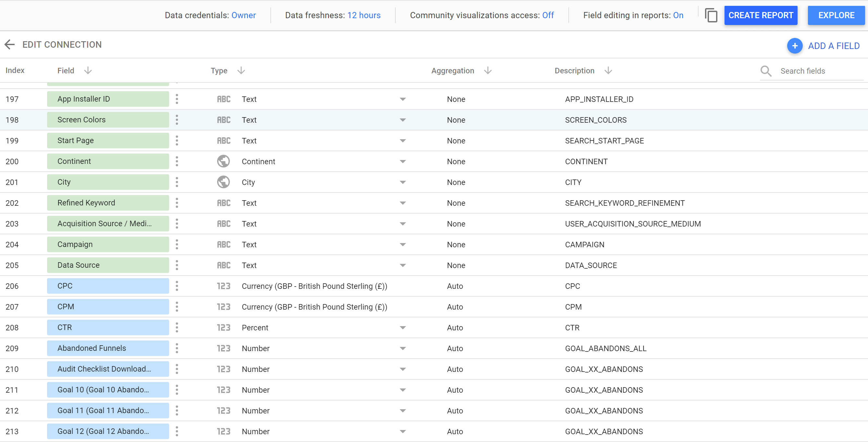
Task: Change Data credentials Owner setting
Action: click(243, 16)
